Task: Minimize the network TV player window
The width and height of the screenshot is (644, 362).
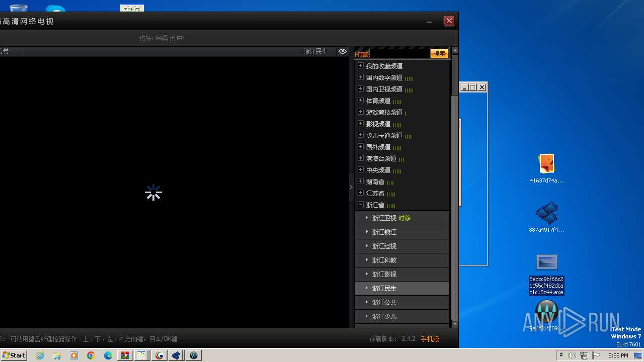Action: [x=429, y=21]
